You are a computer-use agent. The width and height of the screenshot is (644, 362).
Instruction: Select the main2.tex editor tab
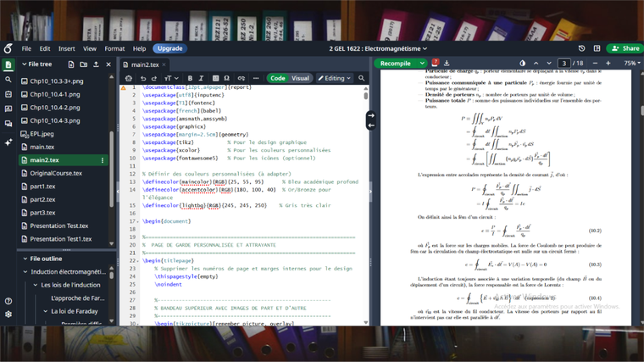(145, 65)
